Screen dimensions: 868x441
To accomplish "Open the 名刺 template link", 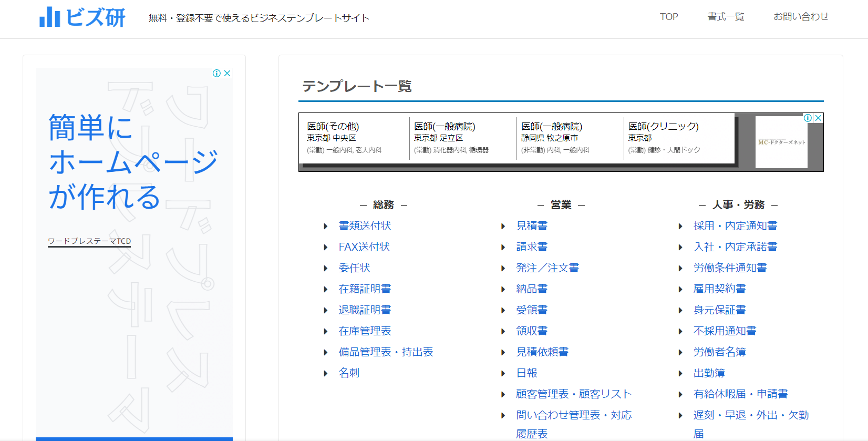I will pyautogui.click(x=349, y=373).
